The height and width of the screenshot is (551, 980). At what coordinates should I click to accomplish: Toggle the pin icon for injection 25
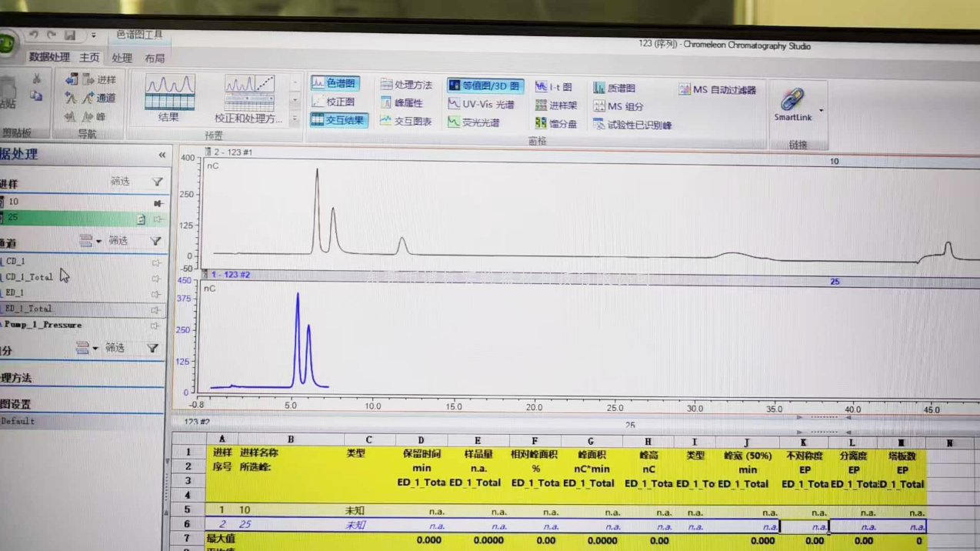coord(158,219)
